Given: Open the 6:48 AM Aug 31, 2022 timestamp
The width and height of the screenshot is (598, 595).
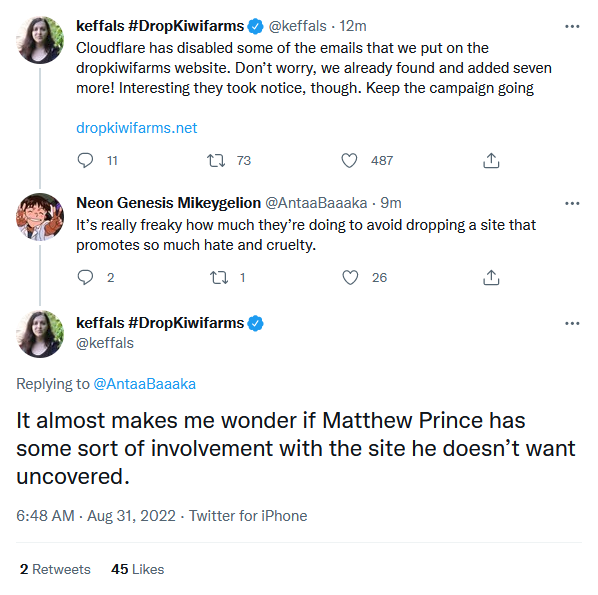Looking at the screenshot, I should [x=96, y=516].
